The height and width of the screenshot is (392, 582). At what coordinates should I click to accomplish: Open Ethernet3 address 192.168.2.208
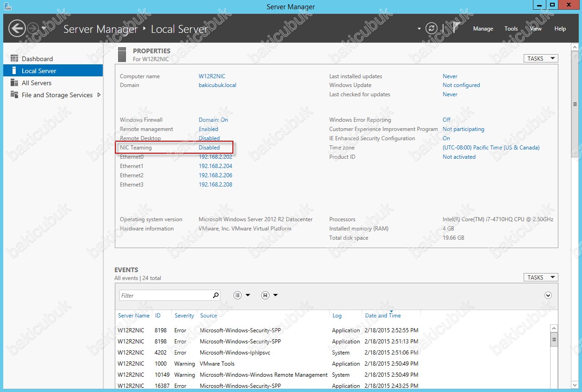tap(215, 185)
